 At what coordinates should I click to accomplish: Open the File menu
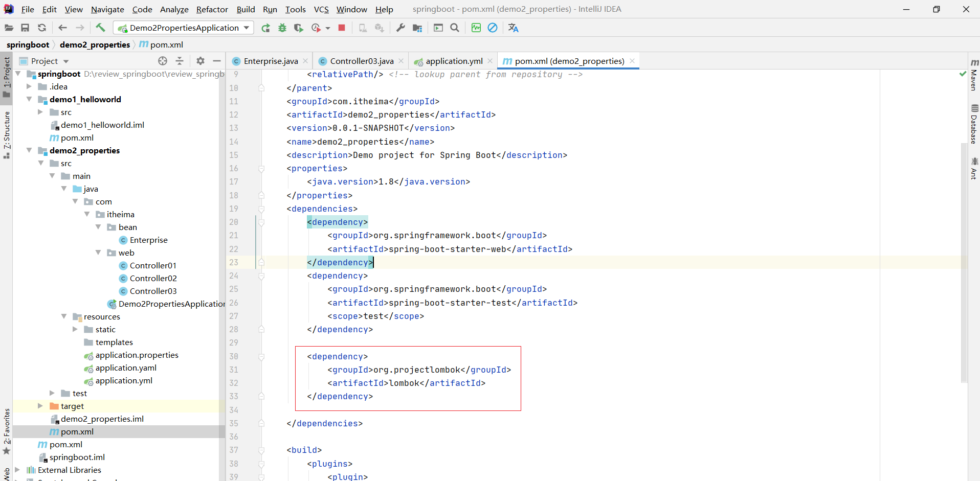pyautogui.click(x=28, y=9)
